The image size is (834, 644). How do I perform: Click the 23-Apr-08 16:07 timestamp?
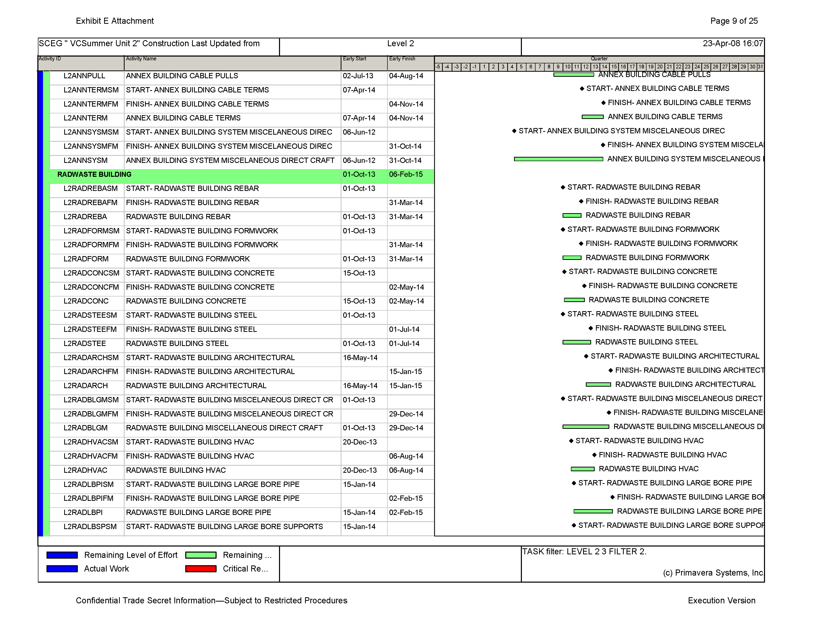tap(733, 43)
